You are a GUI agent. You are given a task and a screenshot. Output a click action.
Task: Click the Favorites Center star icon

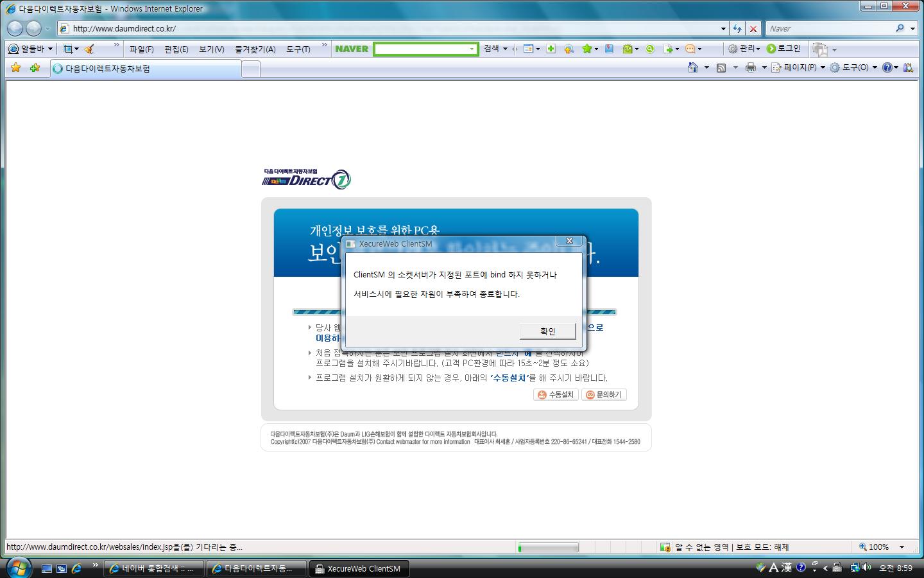16,67
